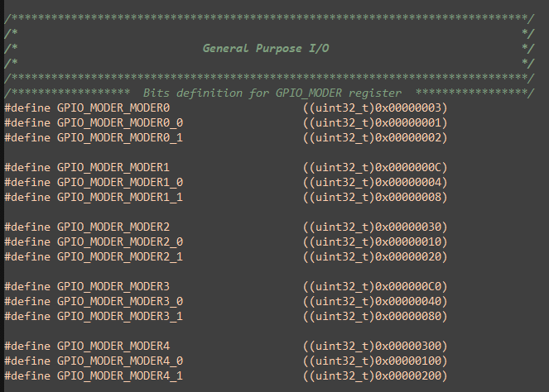549x392 pixels.
Task: Click the Bits definition for GPIO_MODER register comment
Action: (x=272, y=93)
